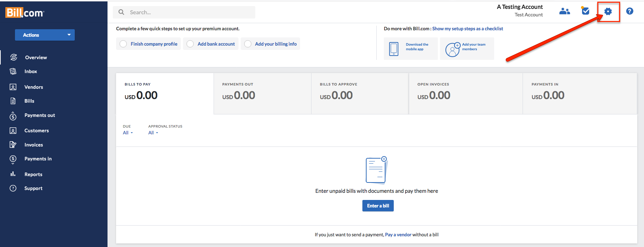Toggle the Add your billing info circle
This screenshot has height=247, width=644.
pos(248,44)
